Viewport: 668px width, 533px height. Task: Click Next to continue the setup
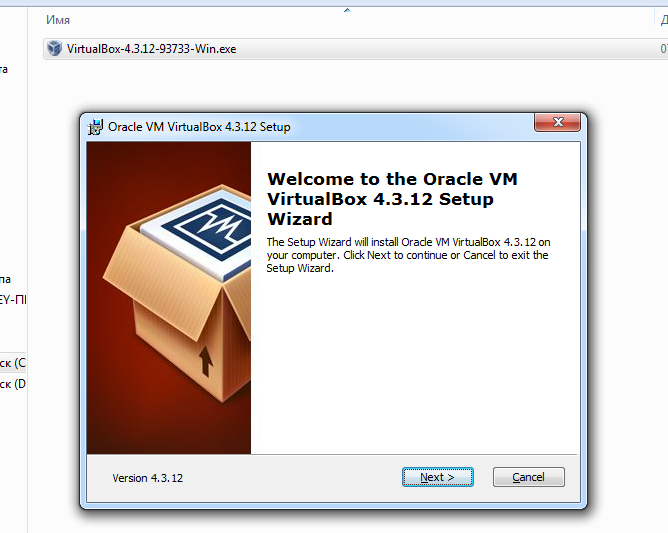pos(438,477)
